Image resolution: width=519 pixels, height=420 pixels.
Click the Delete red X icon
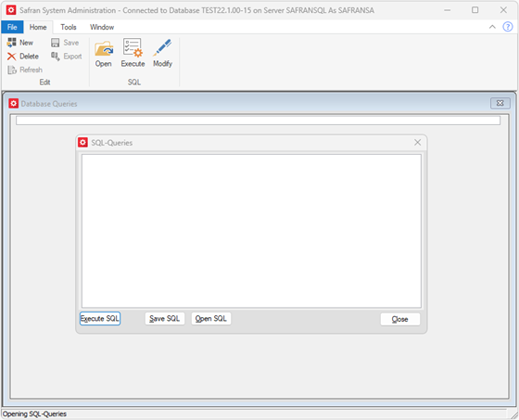11,57
